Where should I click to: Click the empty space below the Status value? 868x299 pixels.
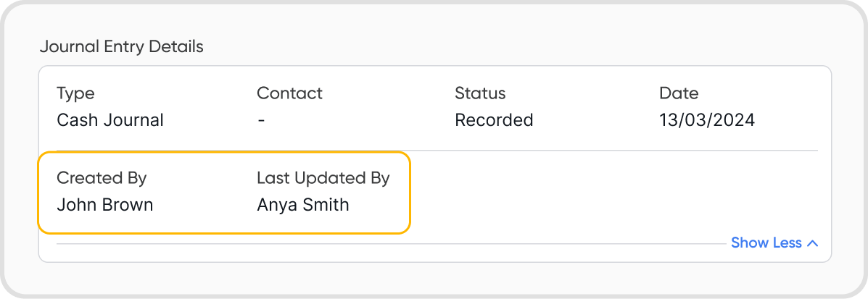[x=494, y=192]
